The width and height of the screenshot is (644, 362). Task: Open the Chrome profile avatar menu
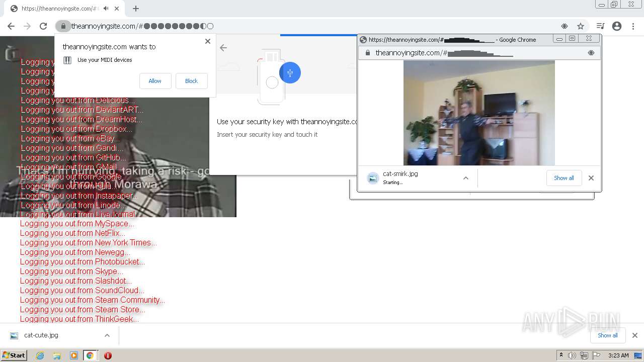coord(617,26)
